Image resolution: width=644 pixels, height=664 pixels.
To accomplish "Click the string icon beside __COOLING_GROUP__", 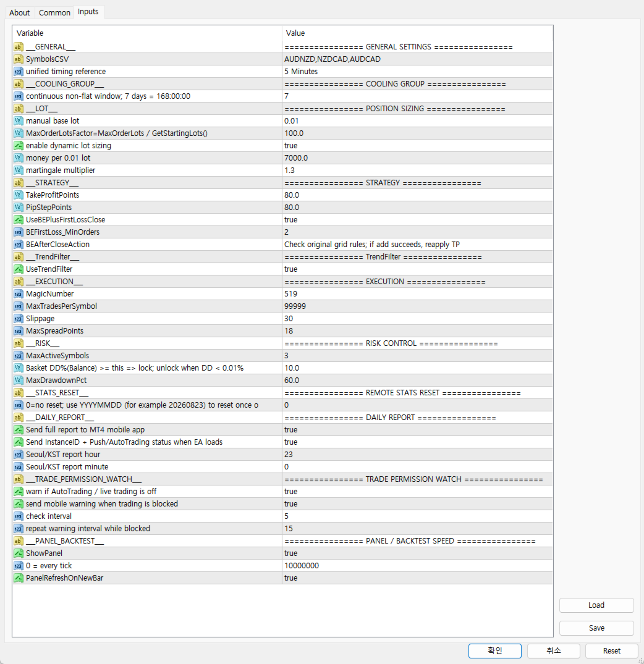I will (18, 84).
